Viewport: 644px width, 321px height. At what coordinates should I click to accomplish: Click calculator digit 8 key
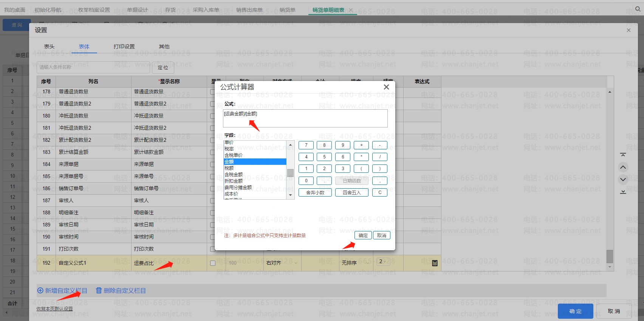[324, 145]
